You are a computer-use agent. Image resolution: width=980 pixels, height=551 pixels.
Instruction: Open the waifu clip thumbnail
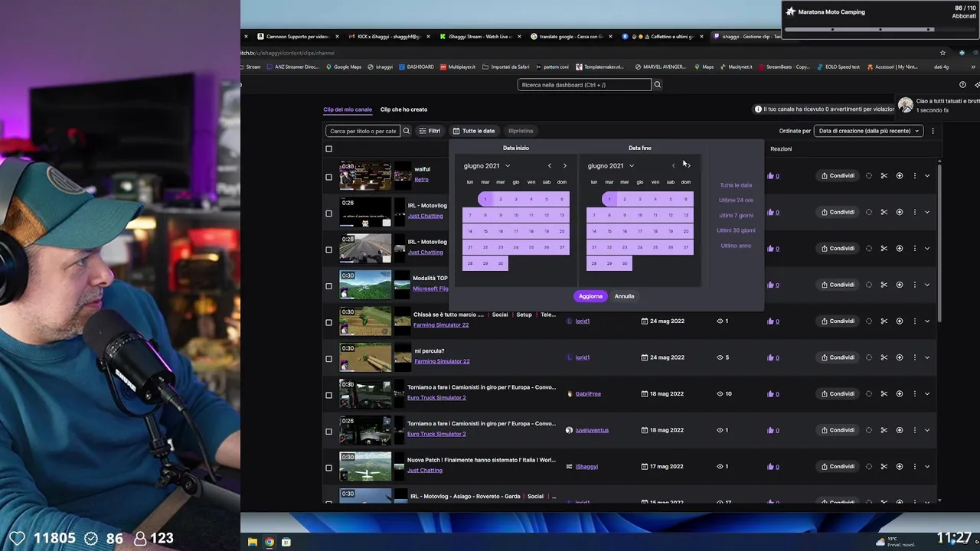click(365, 176)
